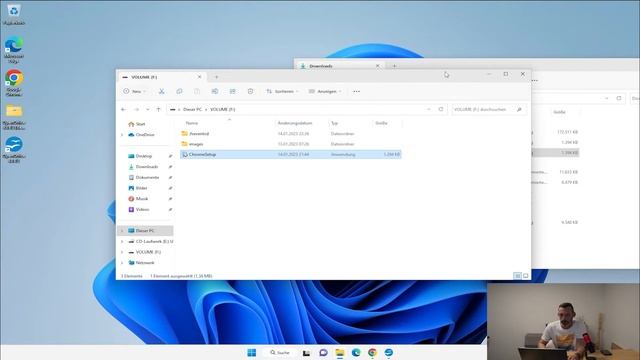Viewport: 640px width, 360px height.
Task: Click VOLUME (F:) in the address breadcrumb
Action: (222, 109)
